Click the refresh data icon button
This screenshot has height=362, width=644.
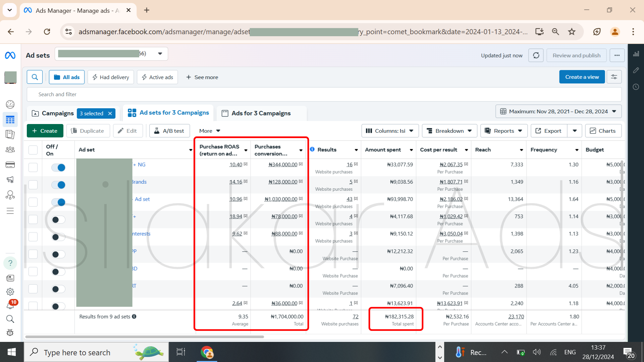(x=536, y=55)
